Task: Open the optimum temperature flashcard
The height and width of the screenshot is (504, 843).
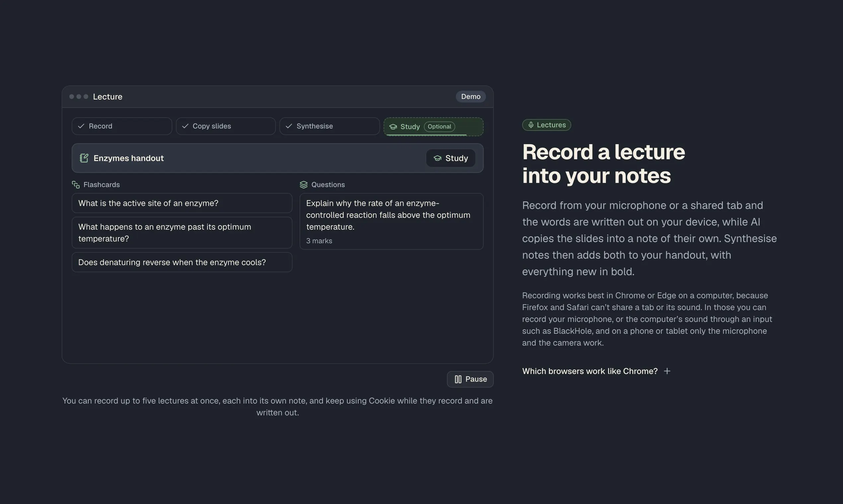Action: click(182, 233)
